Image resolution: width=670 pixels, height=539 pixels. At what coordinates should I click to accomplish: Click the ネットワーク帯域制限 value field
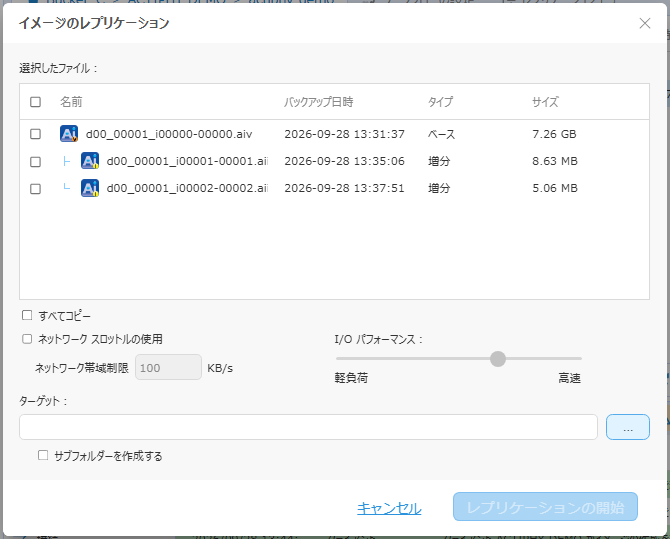pyautogui.click(x=168, y=367)
